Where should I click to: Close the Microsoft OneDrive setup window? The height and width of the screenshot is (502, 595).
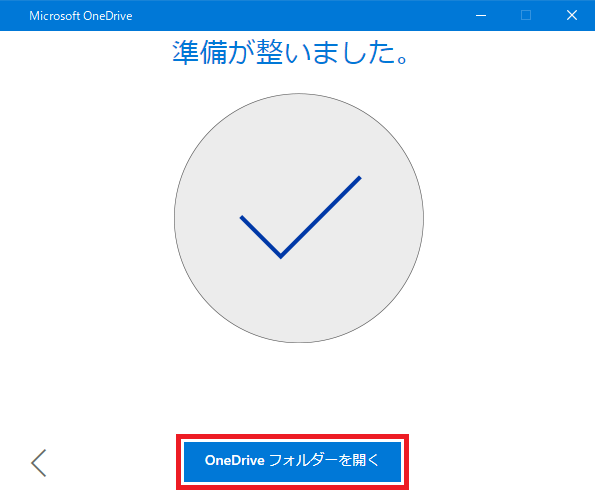[571, 16]
